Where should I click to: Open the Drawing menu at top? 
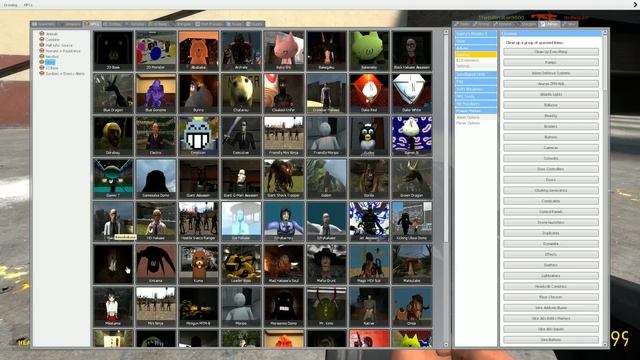point(10,5)
